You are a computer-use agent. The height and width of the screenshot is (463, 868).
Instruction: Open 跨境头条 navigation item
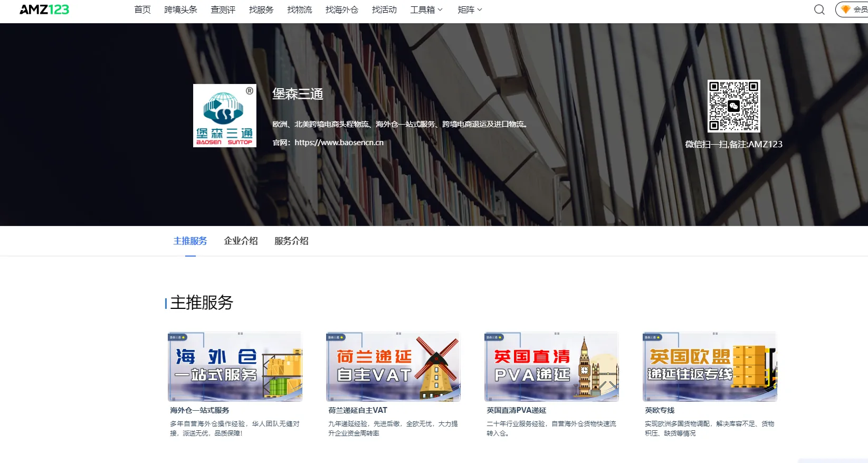(x=180, y=10)
